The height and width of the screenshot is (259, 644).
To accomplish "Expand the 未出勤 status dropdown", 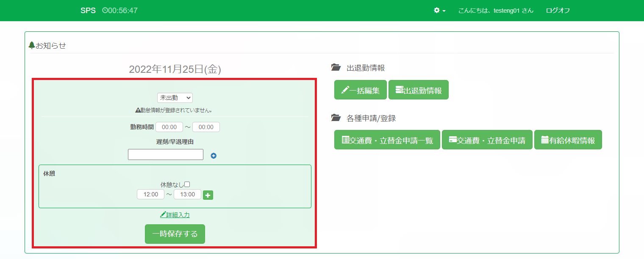I will pyautogui.click(x=175, y=98).
